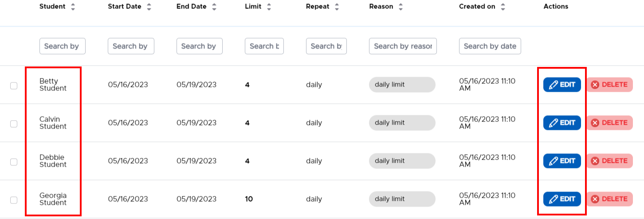The height and width of the screenshot is (219, 644).
Task: Delete Betty Student's limit entry
Action: coord(609,85)
